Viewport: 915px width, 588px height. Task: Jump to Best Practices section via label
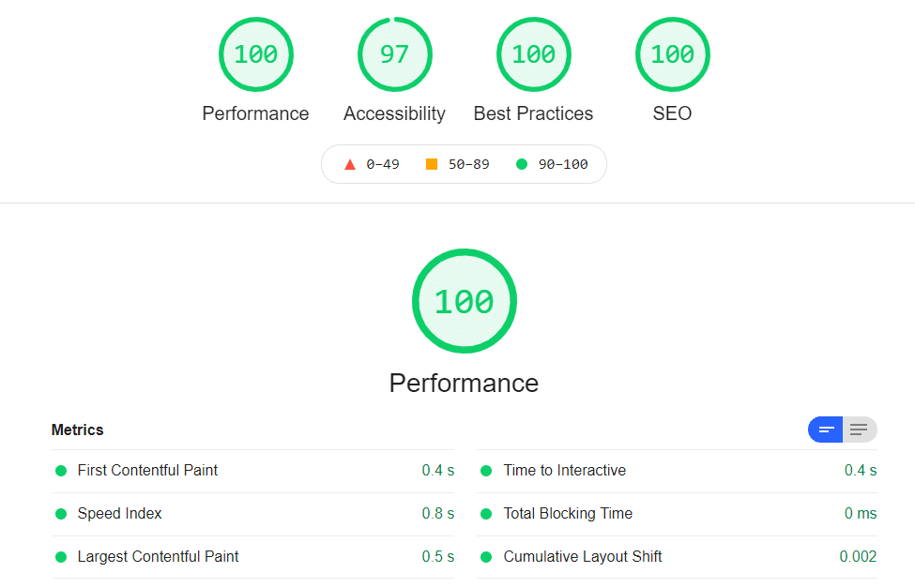(533, 113)
